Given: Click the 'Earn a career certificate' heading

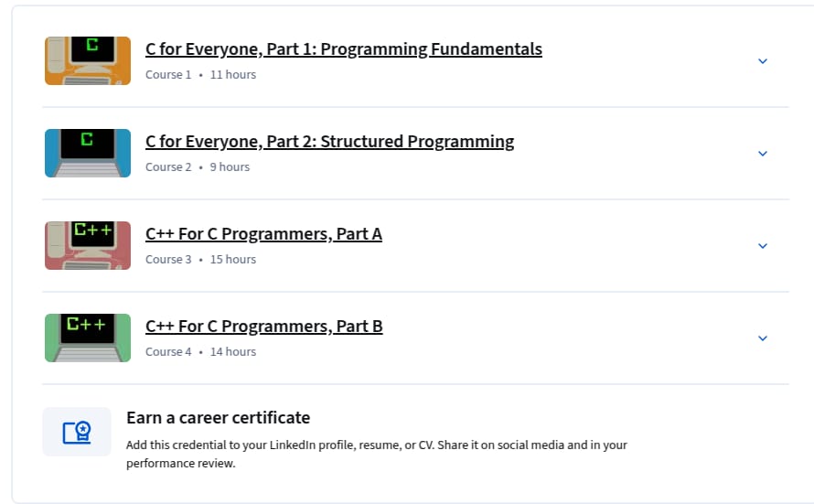Looking at the screenshot, I should tap(218, 418).
